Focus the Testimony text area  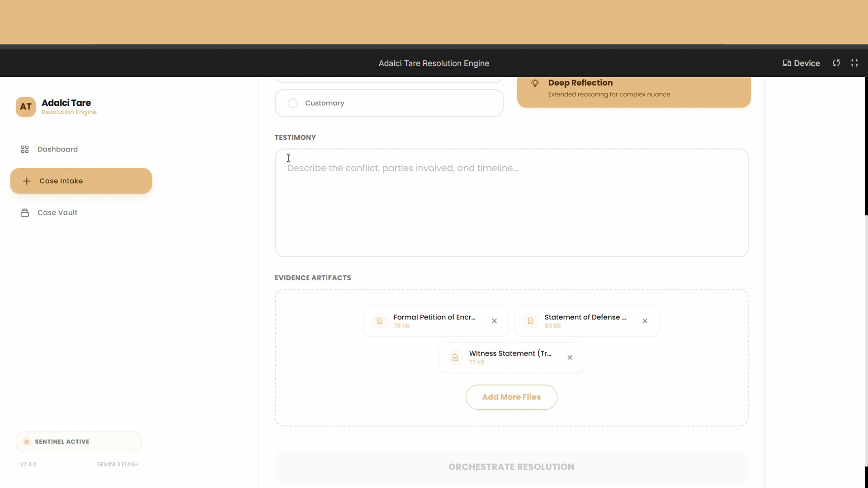tap(511, 202)
